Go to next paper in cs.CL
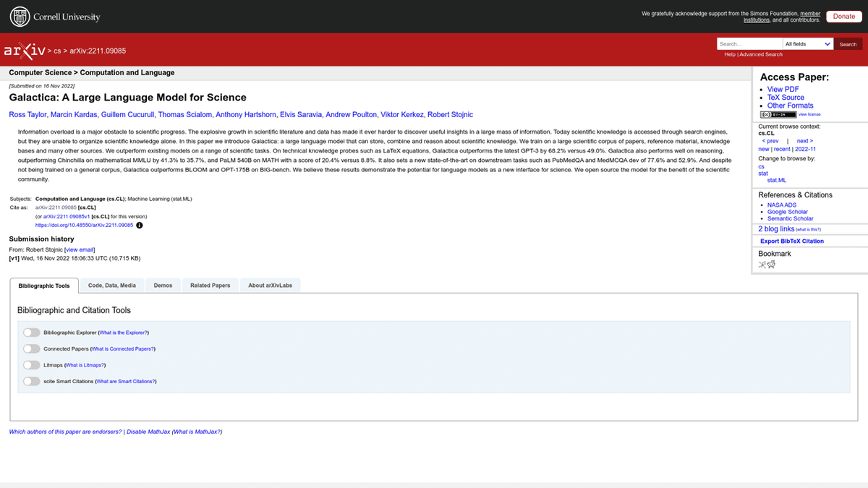868x488 pixels. point(805,141)
